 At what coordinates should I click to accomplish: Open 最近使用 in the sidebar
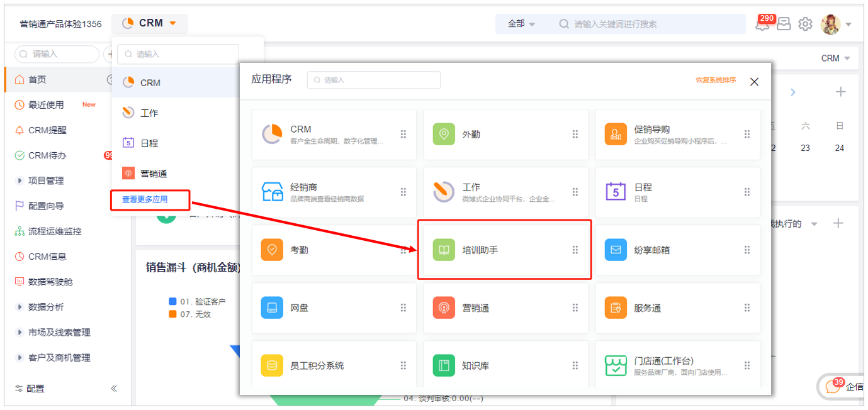pos(46,104)
